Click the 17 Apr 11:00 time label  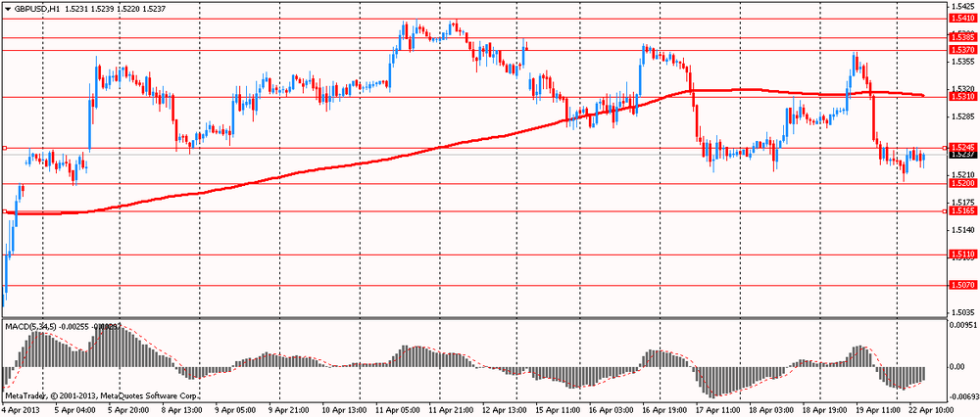(x=720, y=411)
